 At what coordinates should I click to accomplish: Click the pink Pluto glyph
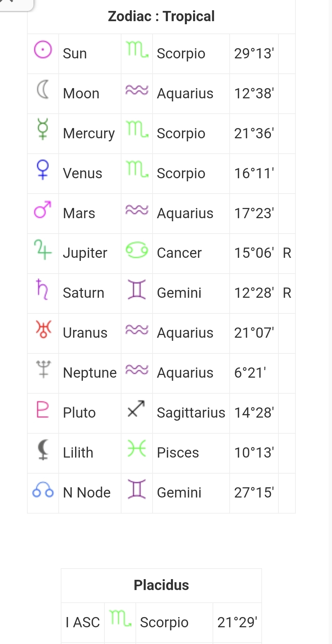43,409
